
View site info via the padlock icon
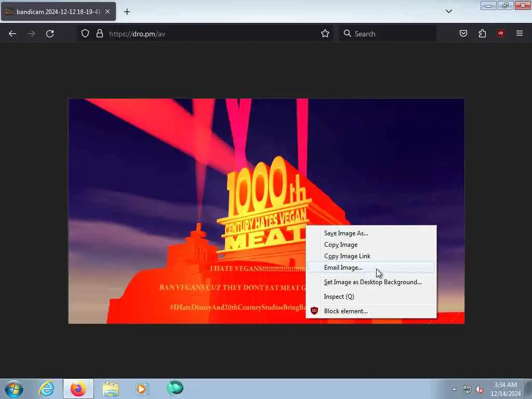[x=99, y=33]
